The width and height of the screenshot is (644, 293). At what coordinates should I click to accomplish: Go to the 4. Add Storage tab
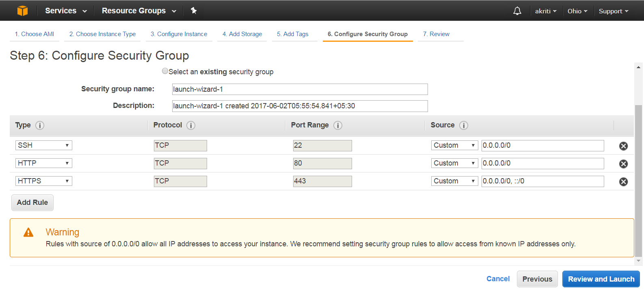(242, 34)
